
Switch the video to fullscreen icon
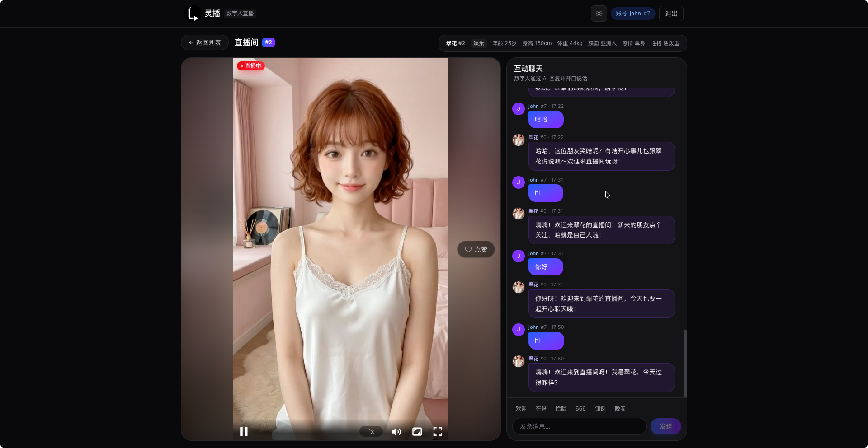point(438,432)
